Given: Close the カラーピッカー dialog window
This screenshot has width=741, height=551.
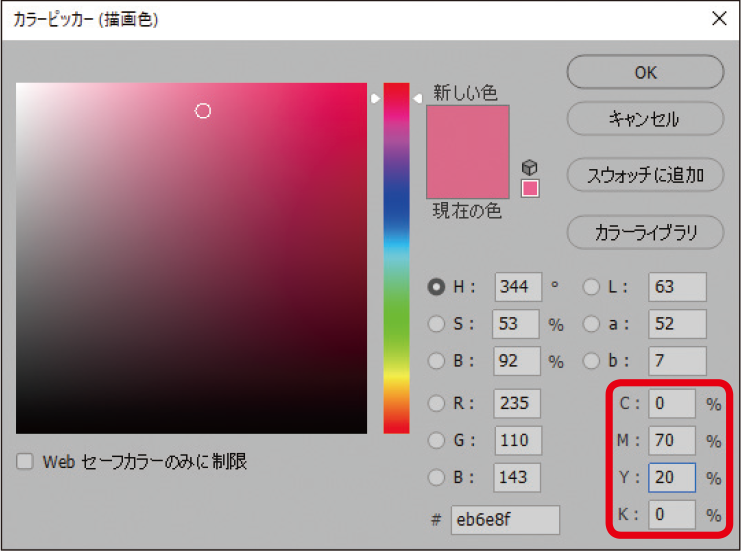Looking at the screenshot, I should point(718,19).
